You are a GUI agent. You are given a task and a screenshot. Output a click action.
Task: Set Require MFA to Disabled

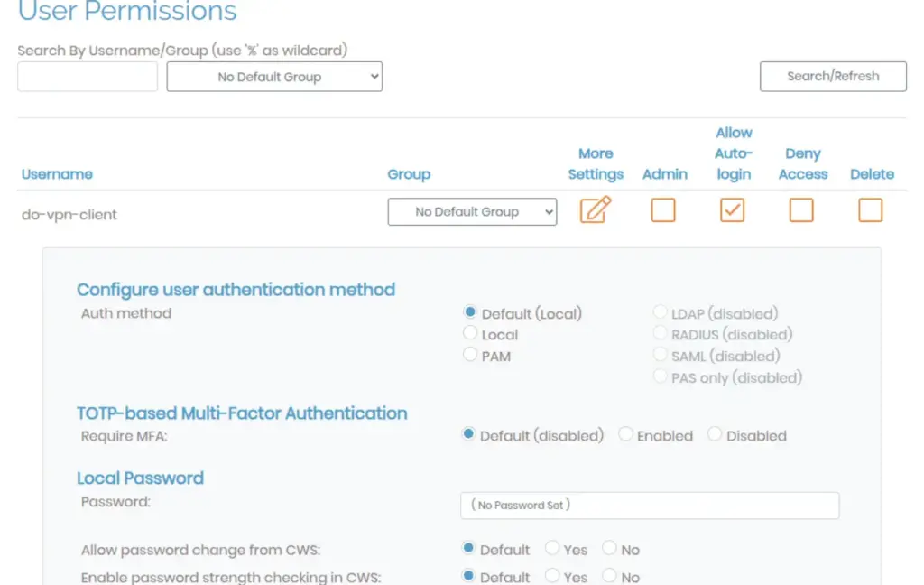pyautogui.click(x=715, y=434)
